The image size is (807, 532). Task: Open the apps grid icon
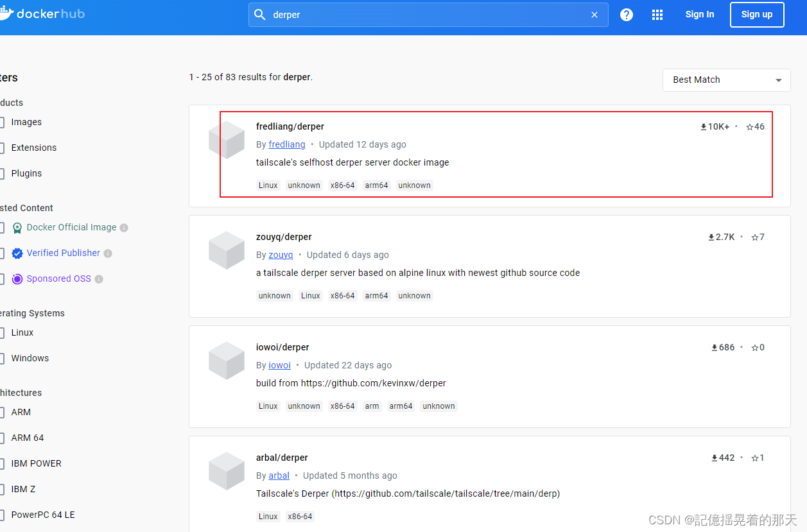(x=657, y=15)
